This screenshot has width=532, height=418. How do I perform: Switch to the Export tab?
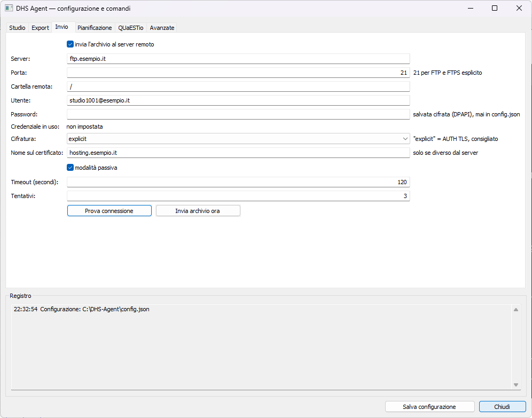coord(40,28)
